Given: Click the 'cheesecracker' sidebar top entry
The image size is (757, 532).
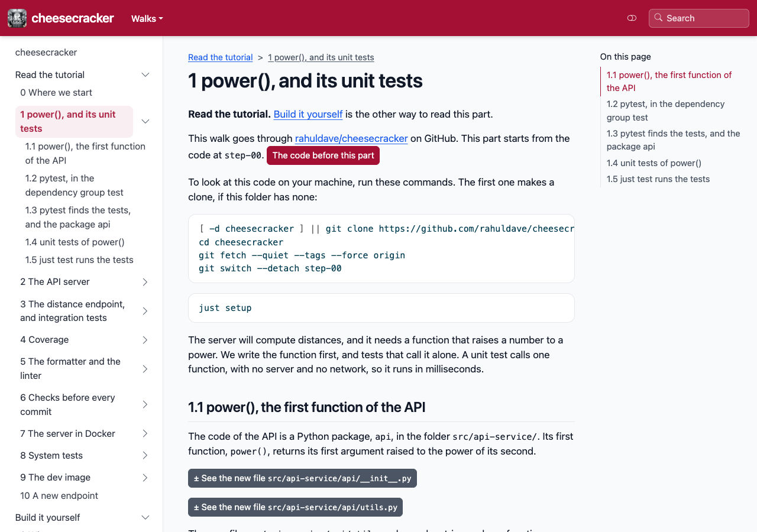Looking at the screenshot, I should pos(46,52).
